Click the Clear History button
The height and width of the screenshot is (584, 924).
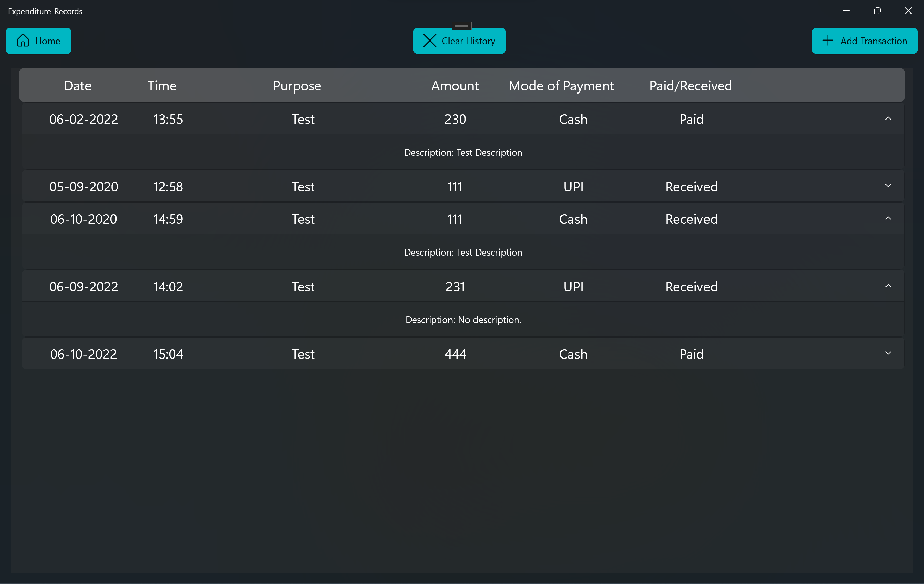point(459,41)
